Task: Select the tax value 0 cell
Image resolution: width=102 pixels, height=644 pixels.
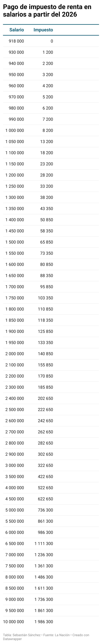Action: [52, 41]
